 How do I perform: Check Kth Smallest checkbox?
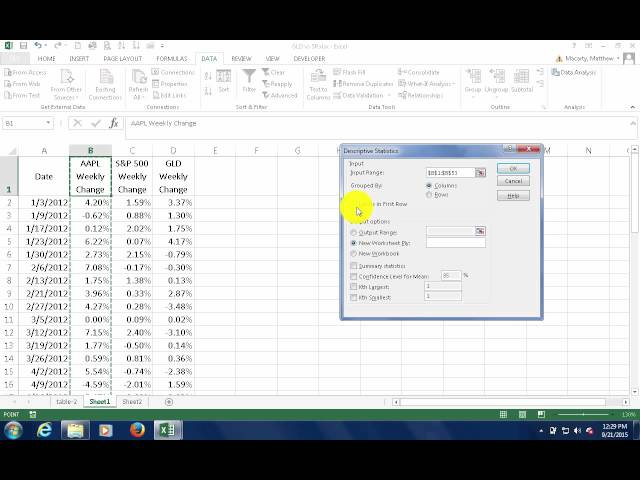354,298
